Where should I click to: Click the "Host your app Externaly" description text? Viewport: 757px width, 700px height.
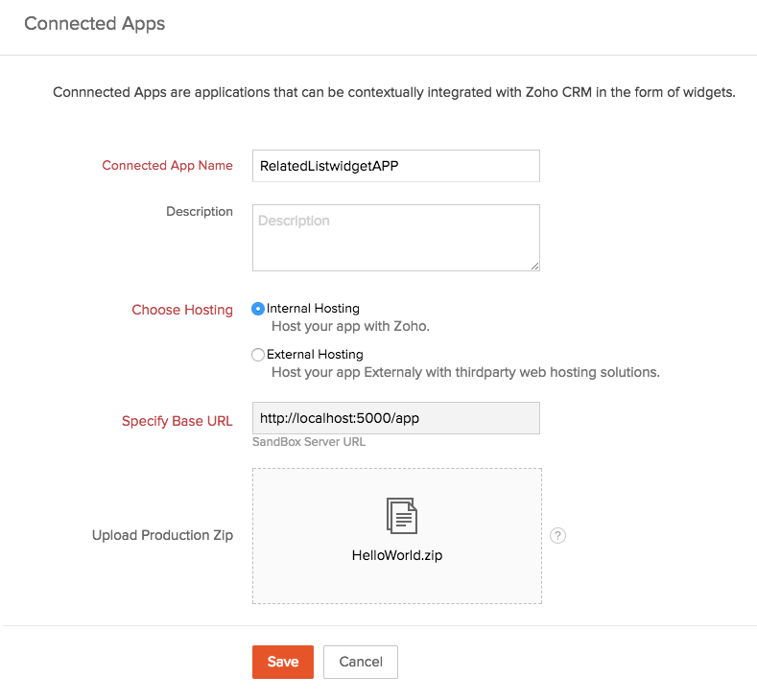(465, 372)
